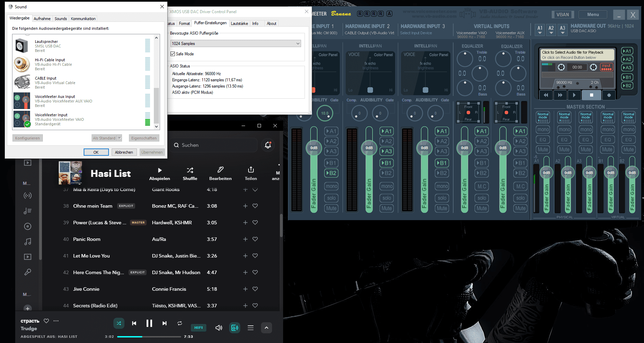Cycle Normal mode on bus A1
Image resolution: width=644 pixels, height=343 pixels.
tap(543, 117)
